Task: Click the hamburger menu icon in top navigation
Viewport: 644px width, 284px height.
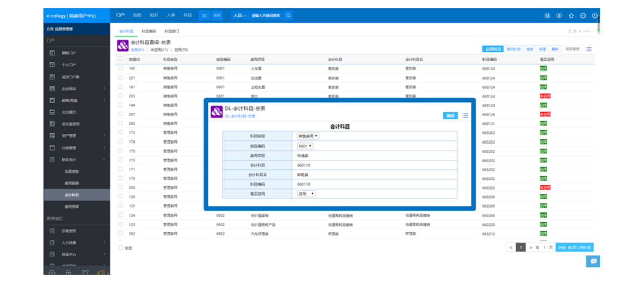Action: [204, 16]
